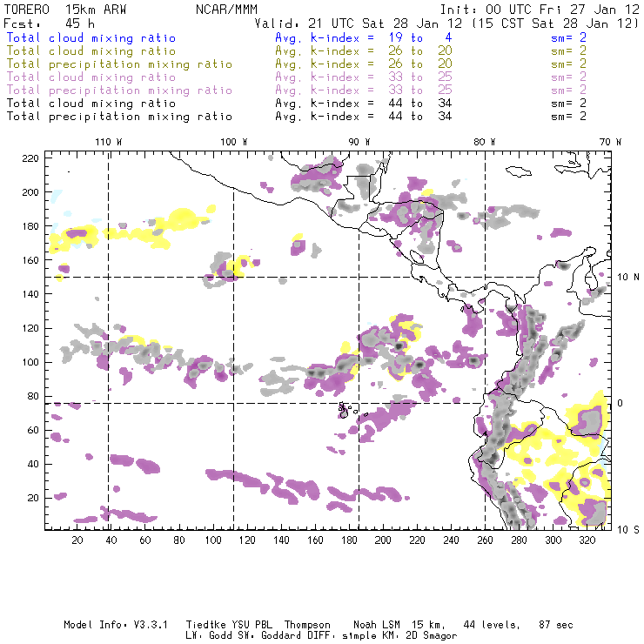
Task: Select k-index "33 to 25" beside pink cloud row
Action: click(x=420, y=77)
